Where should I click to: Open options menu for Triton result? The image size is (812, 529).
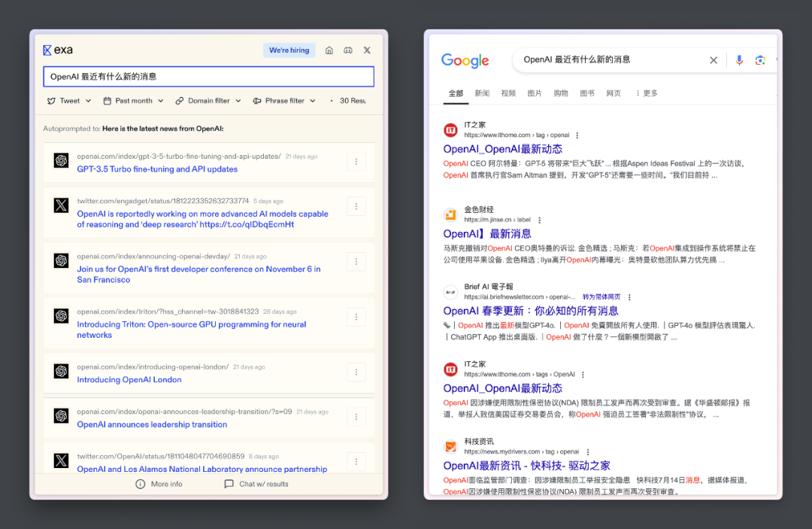(356, 317)
